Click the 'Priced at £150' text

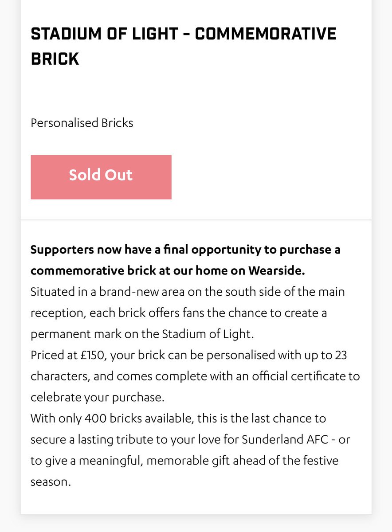[70, 355]
